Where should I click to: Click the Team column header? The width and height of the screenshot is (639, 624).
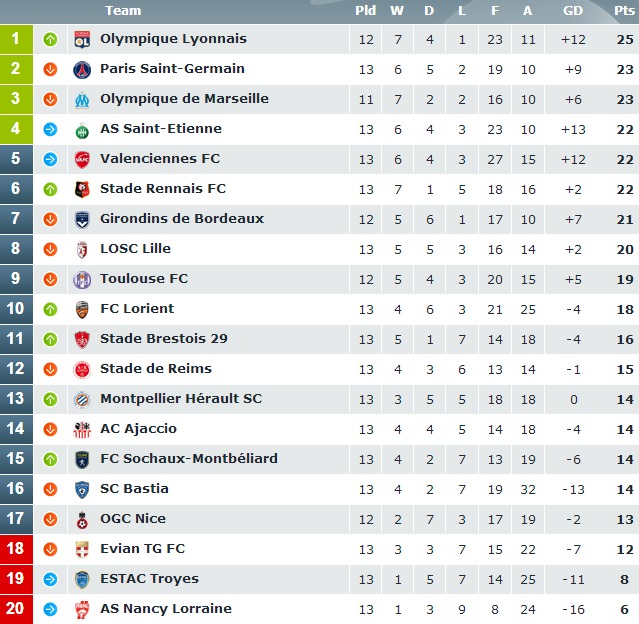tap(123, 11)
